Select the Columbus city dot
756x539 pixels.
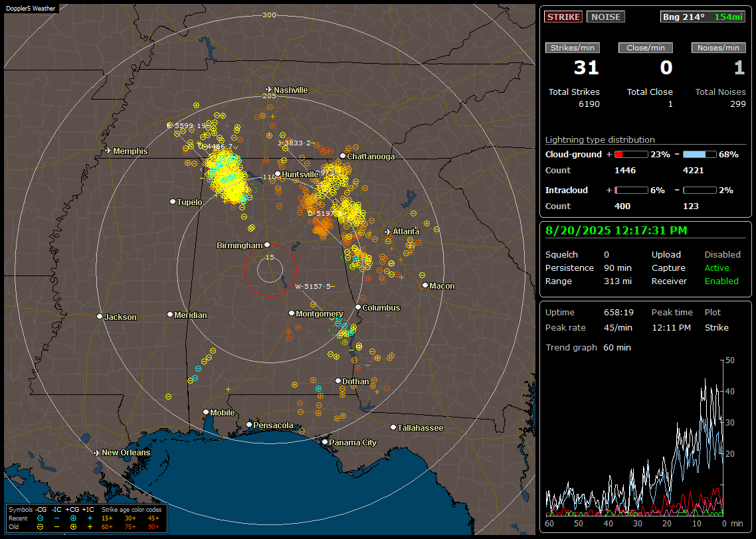pyautogui.click(x=358, y=307)
